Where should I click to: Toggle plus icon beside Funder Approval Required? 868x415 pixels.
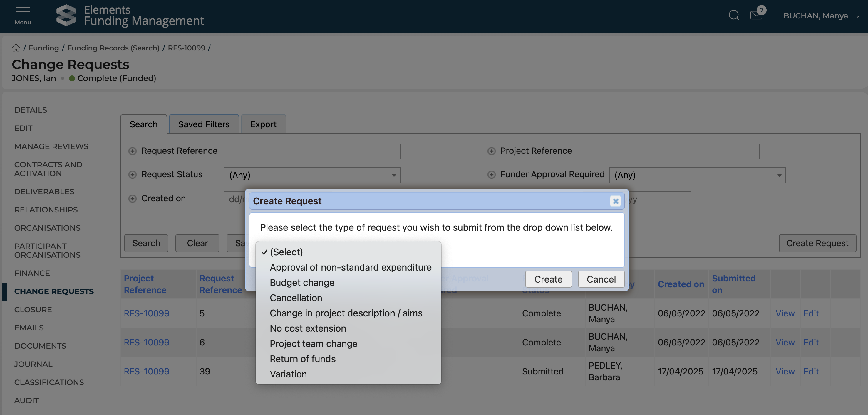tap(491, 175)
